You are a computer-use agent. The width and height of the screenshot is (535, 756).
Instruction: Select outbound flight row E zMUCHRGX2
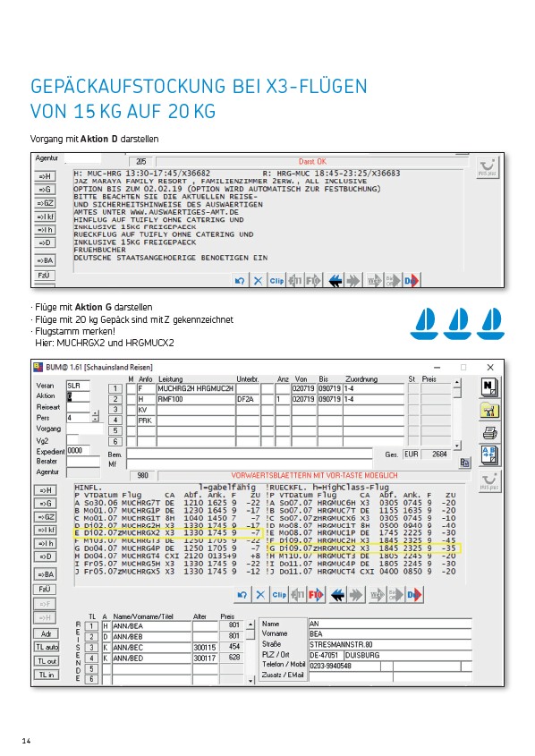[x=168, y=533]
